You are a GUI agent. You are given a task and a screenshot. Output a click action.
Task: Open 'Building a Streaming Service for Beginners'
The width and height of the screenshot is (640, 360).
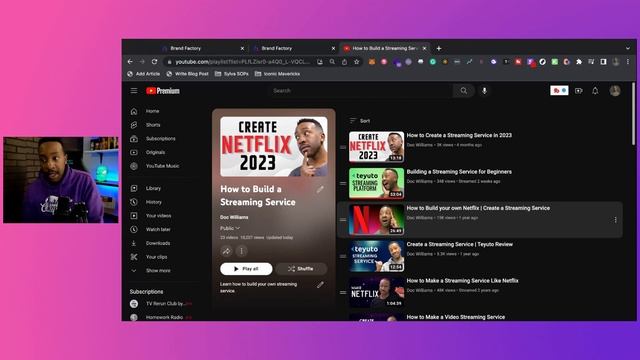(459, 172)
